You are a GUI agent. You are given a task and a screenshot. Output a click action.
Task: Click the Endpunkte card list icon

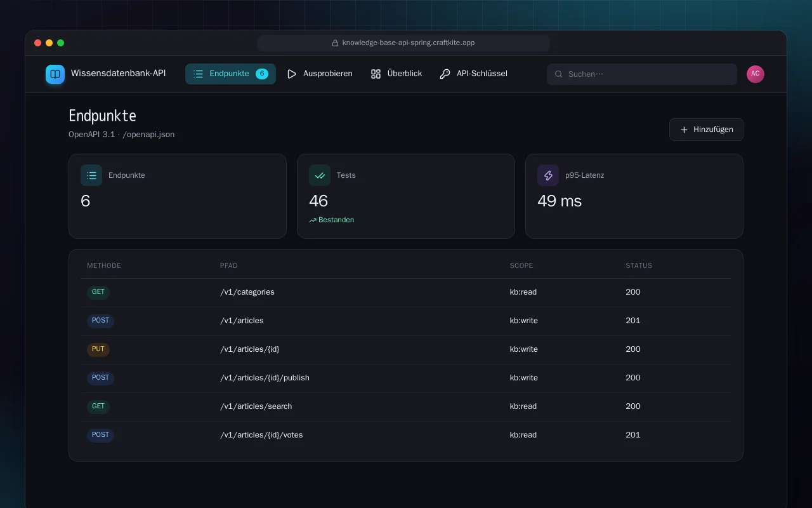(x=91, y=175)
